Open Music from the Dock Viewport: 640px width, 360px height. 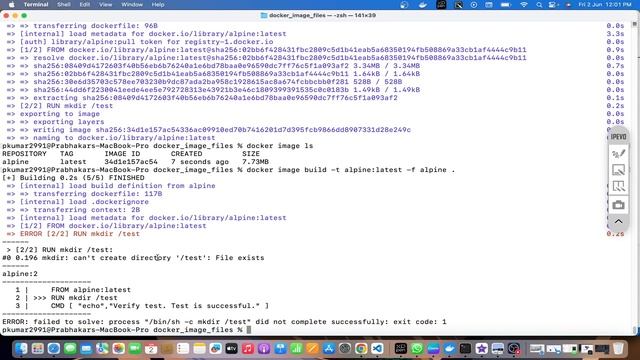coord(248,349)
